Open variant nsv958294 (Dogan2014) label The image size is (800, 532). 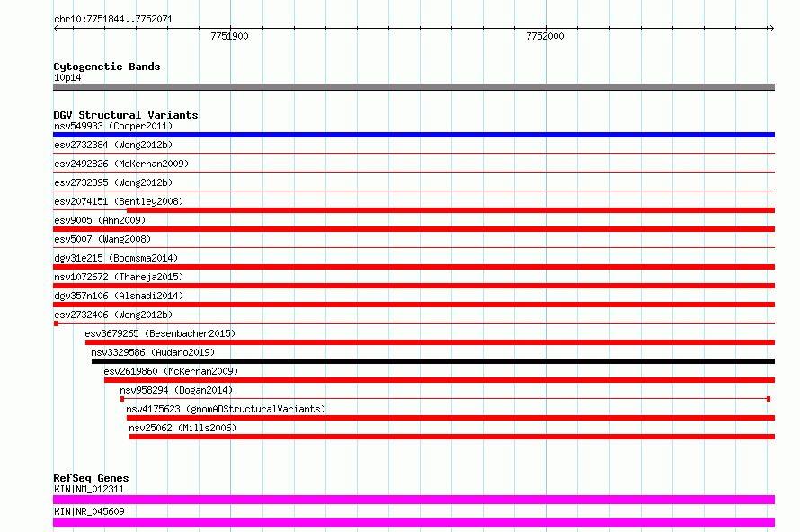[x=176, y=390]
